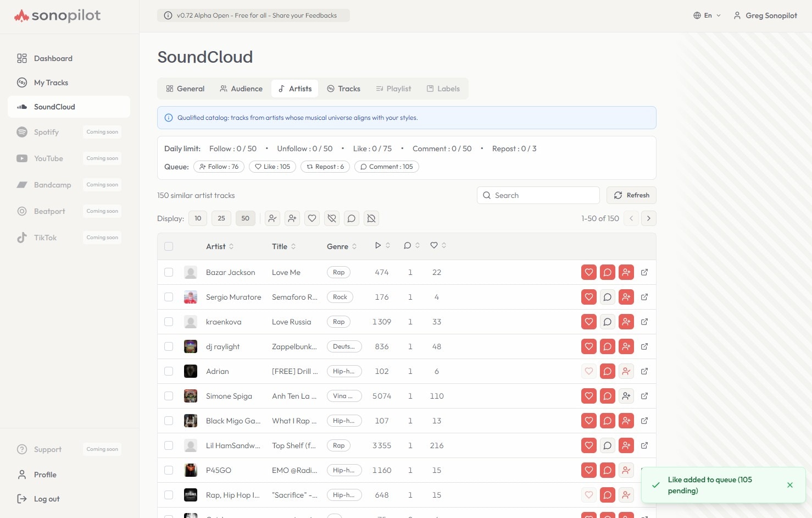Set display count to 25 results
The width and height of the screenshot is (812, 518).
pyautogui.click(x=221, y=218)
